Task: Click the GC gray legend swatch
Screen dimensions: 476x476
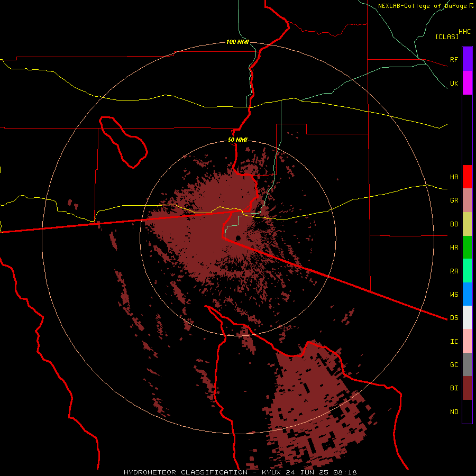Action: pos(467,364)
